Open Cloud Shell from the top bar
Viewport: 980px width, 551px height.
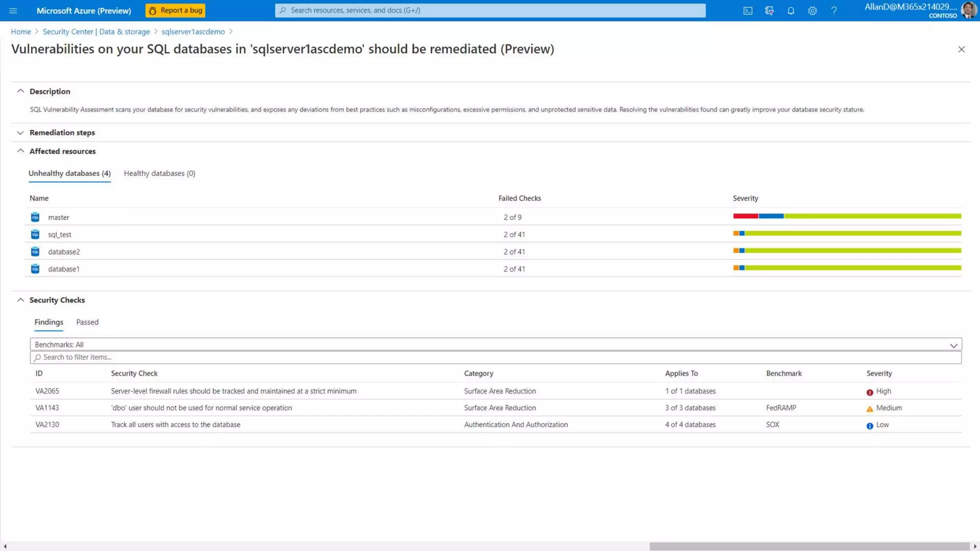pyautogui.click(x=747, y=11)
